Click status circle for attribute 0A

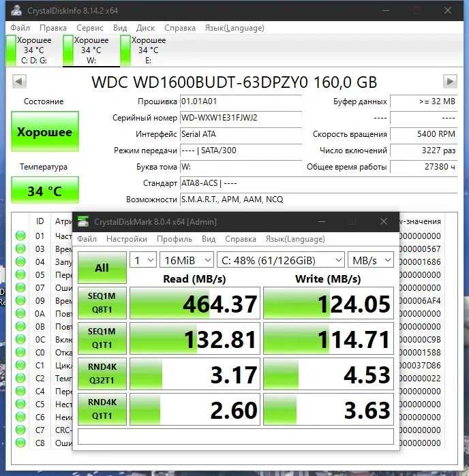point(20,313)
